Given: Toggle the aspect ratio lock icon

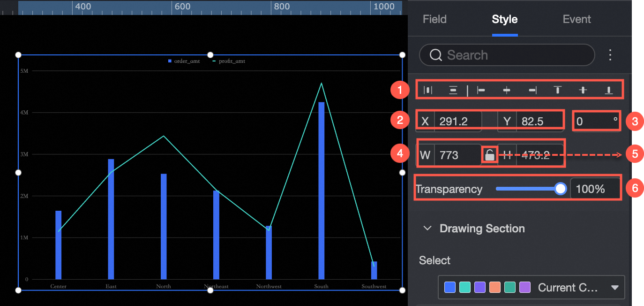Looking at the screenshot, I should [489, 155].
